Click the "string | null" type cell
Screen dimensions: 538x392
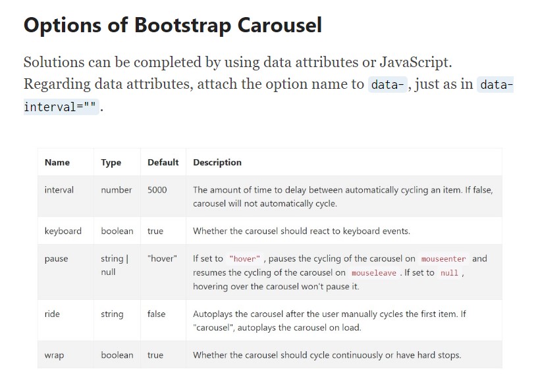(x=115, y=265)
